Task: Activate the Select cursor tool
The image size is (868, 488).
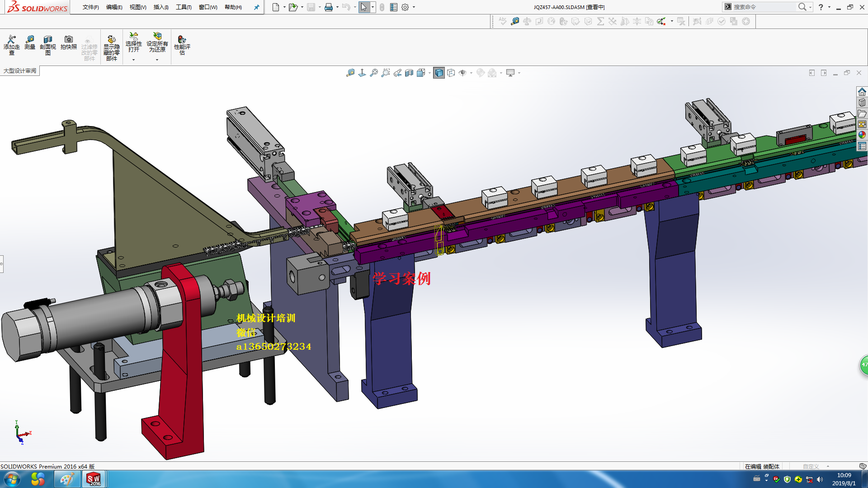Action: pyautogui.click(x=364, y=7)
